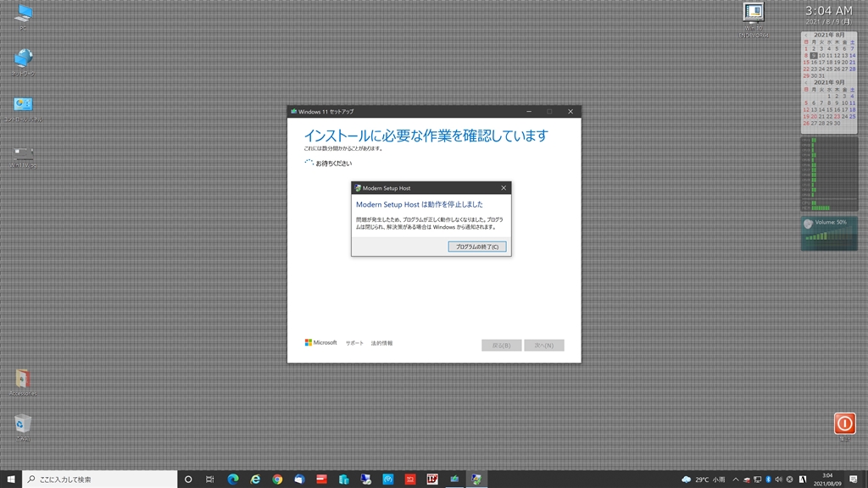Open the IME input mode indicator
This screenshot has height=488, width=868.
pyautogui.click(x=803, y=480)
